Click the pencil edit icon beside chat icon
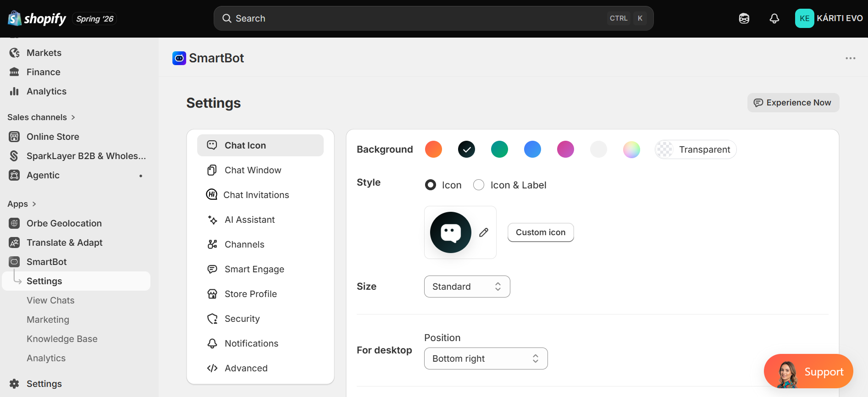 point(484,232)
